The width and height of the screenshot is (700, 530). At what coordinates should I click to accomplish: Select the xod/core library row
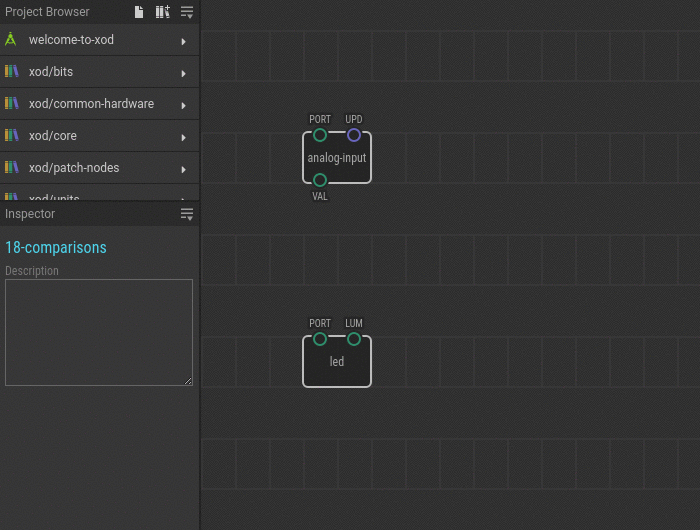point(100,136)
